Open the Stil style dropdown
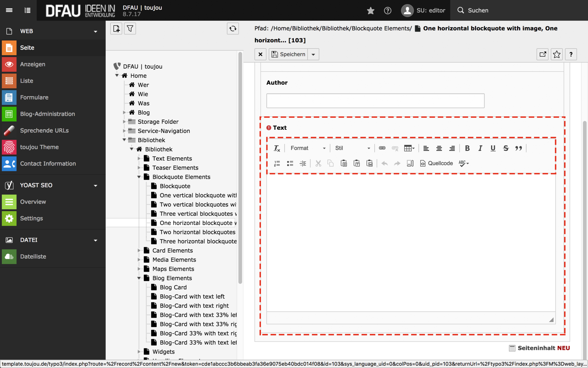Screen dimensions: 588x368 (352, 148)
